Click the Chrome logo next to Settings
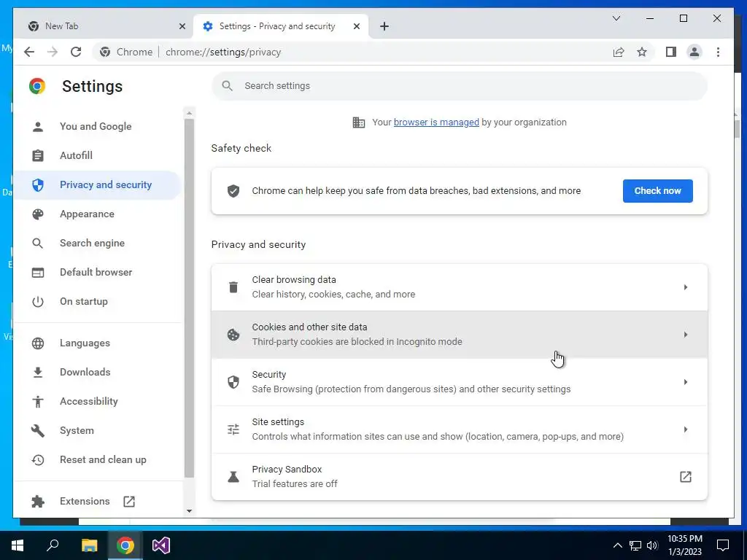This screenshot has width=747, height=560. pyautogui.click(x=37, y=86)
